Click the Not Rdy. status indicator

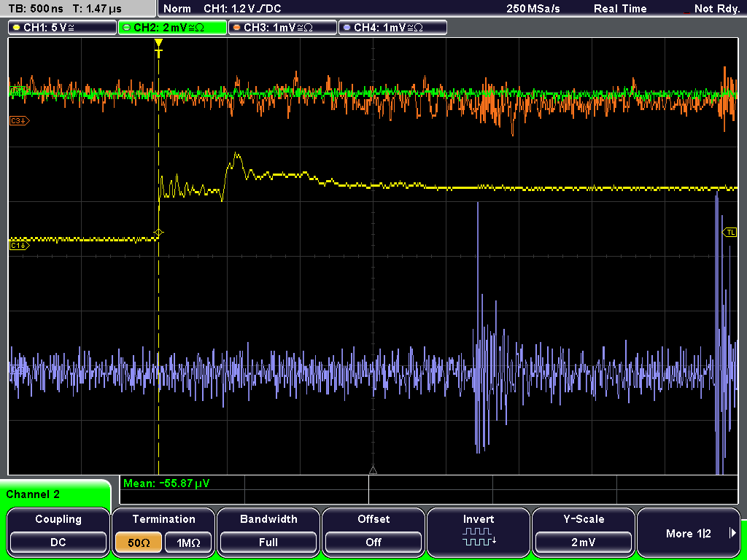716,9
